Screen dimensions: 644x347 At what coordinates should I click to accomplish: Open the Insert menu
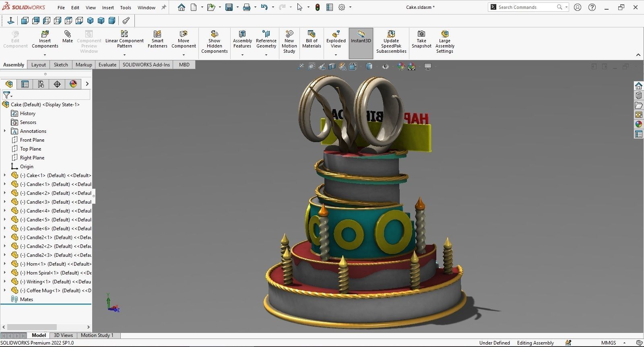108,7
